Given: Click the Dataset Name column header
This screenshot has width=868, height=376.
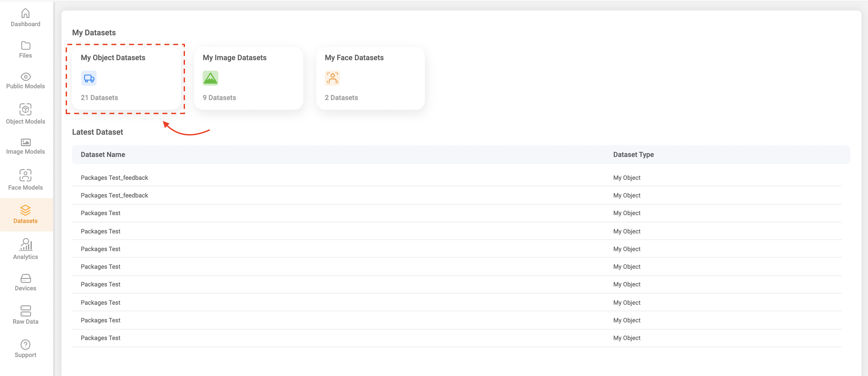Looking at the screenshot, I should (x=103, y=154).
